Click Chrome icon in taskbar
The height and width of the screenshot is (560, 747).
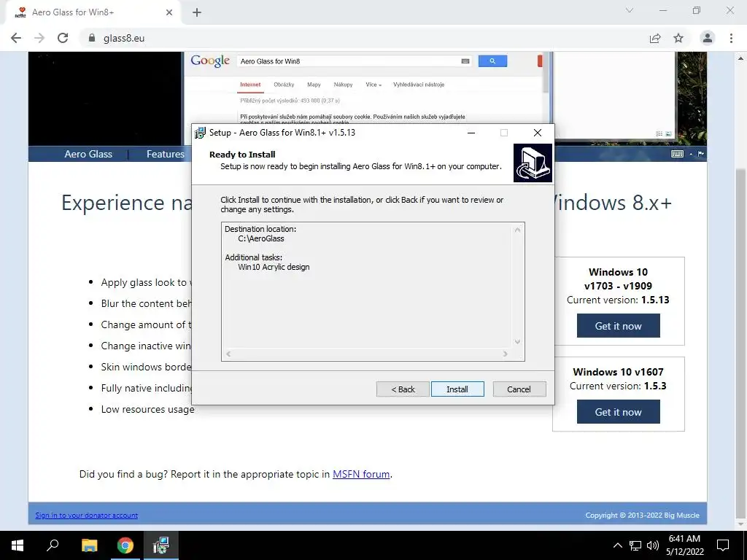[x=125, y=545]
